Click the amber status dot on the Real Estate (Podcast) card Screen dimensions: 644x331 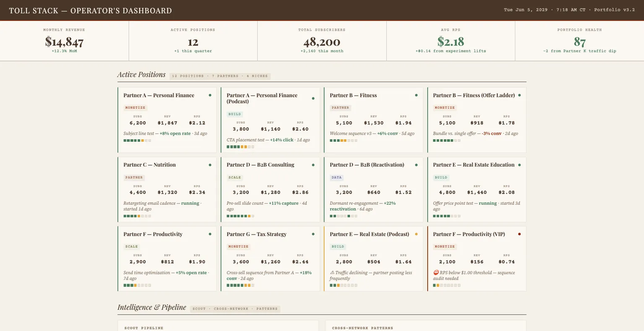click(x=416, y=234)
